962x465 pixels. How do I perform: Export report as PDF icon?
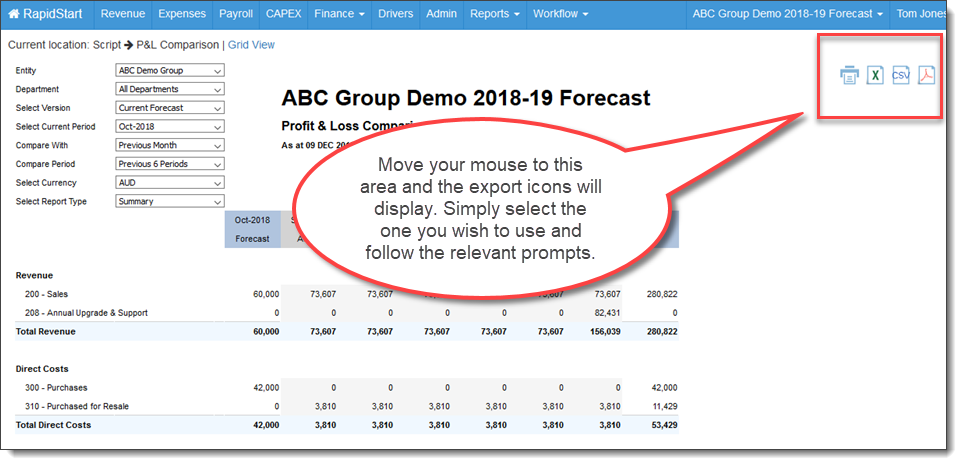[x=926, y=75]
